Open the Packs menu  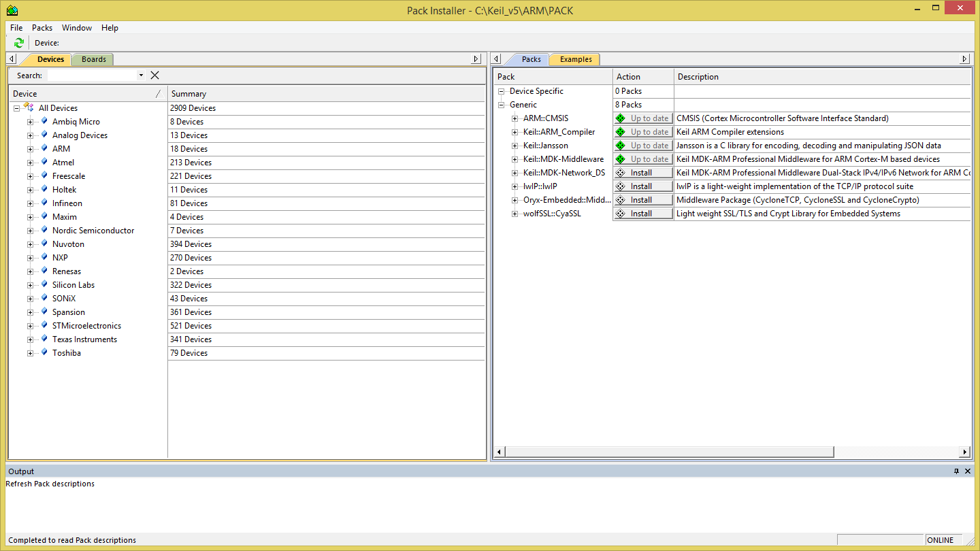click(42, 28)
